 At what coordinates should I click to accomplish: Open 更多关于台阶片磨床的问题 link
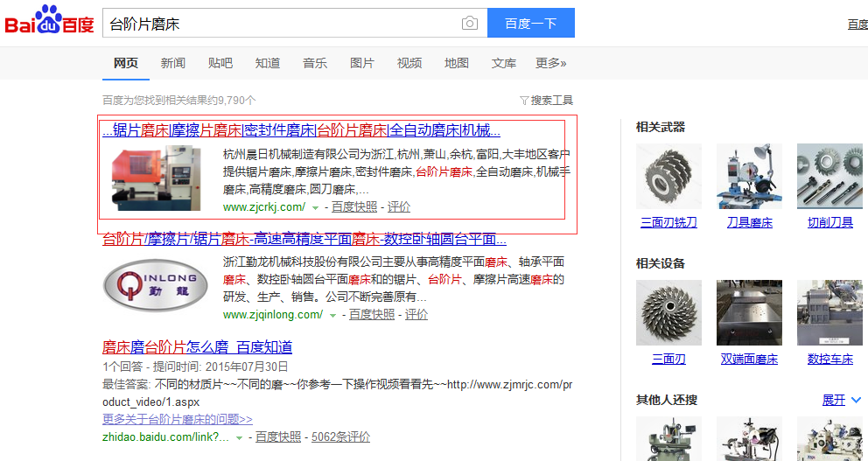point(177,419)
